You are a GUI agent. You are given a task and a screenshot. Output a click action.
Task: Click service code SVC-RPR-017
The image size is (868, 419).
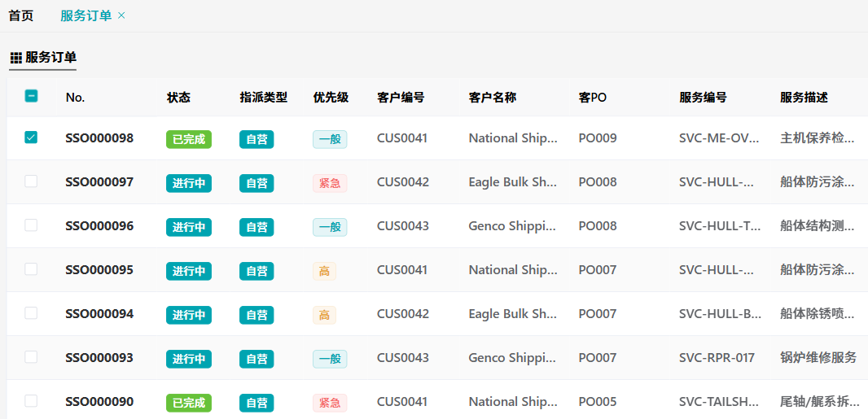717,358
